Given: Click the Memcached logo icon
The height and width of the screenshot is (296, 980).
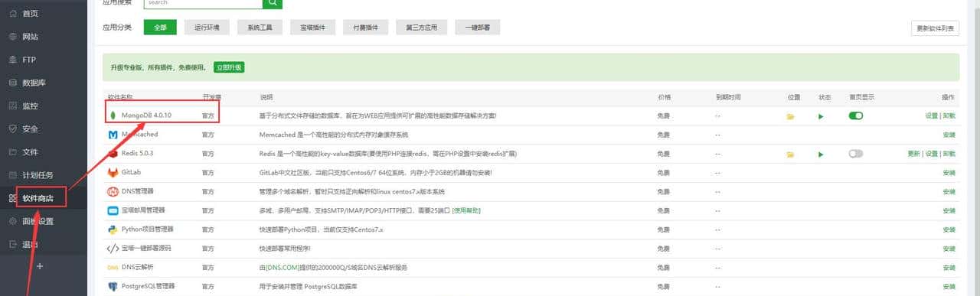Looking at the screenshot, I should [x=113, y=135].
